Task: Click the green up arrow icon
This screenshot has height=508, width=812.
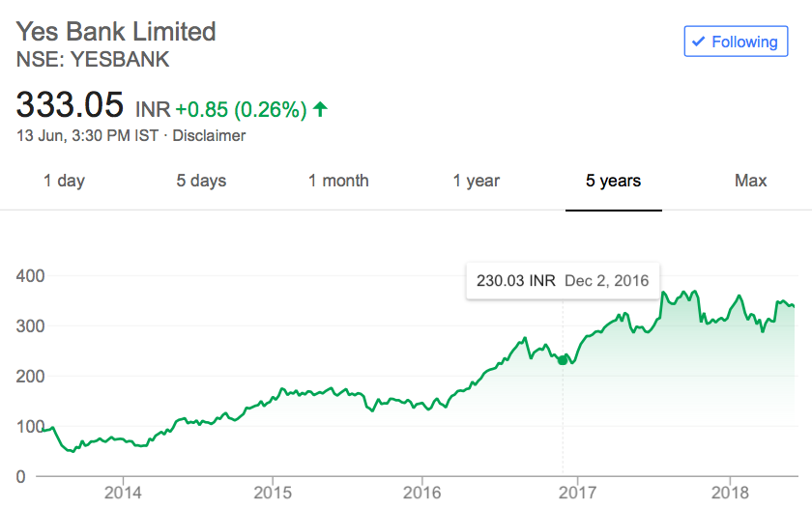Action: point(321,110)
